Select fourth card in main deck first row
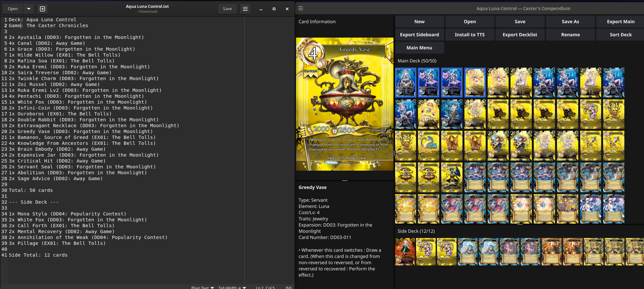The height and width of the screenshot is (289, 644). click(475, 83)
